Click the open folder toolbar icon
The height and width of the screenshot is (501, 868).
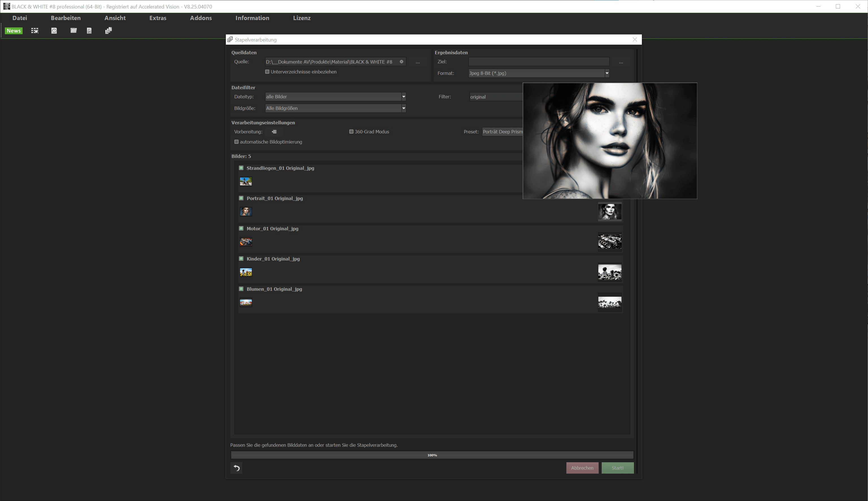[x=73, y=31]
